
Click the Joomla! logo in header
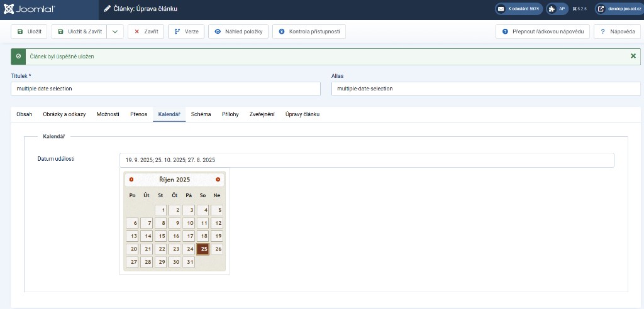[x=29, y=9]
